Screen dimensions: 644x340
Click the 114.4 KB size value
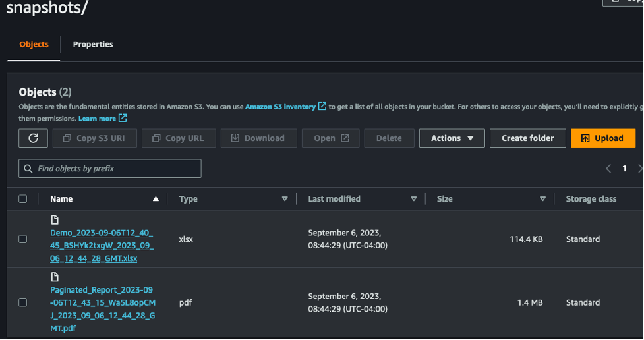click(526, 239)
